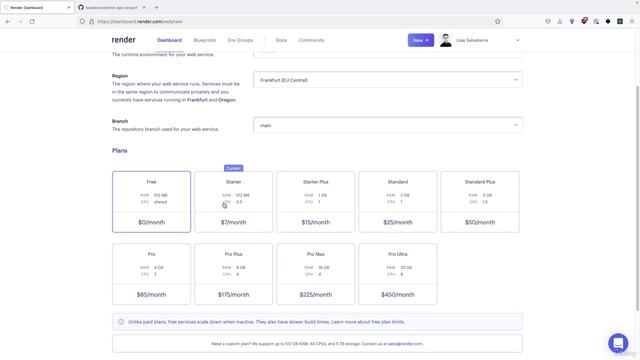Screen dimensions: 640x360
Task: Select the Pro Ultra plan card
Action: click(398, 274)
